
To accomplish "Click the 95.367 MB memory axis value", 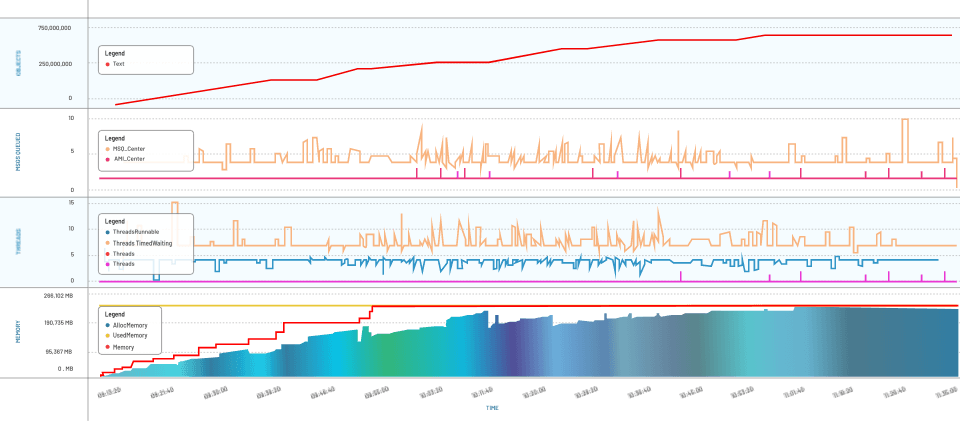I will 60,352.
